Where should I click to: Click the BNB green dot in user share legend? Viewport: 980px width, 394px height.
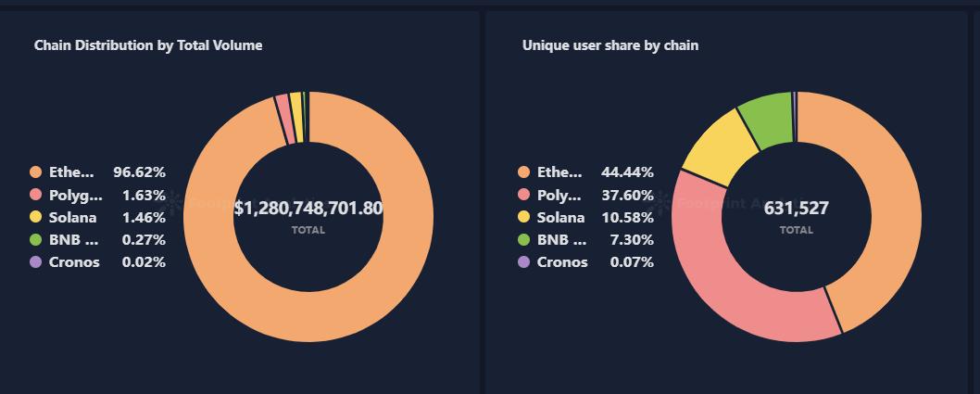point(523,239)
